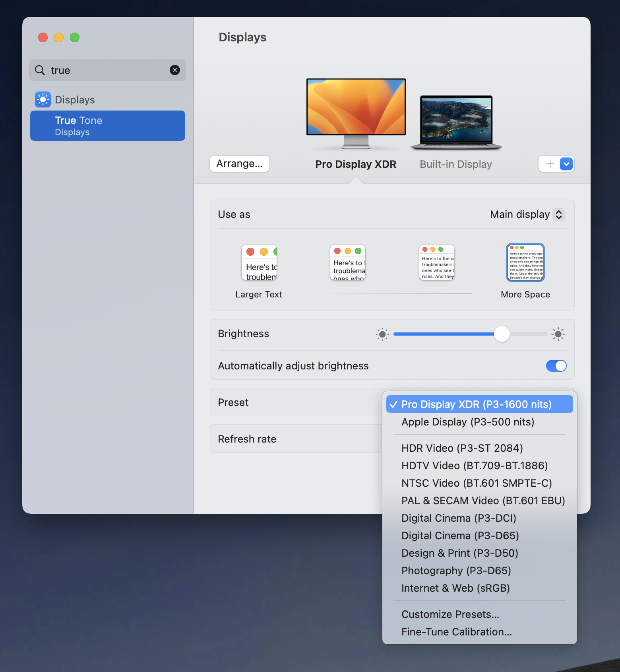Click the high brightness sun icon
This screenshot has height=672, width=620.
558,334
